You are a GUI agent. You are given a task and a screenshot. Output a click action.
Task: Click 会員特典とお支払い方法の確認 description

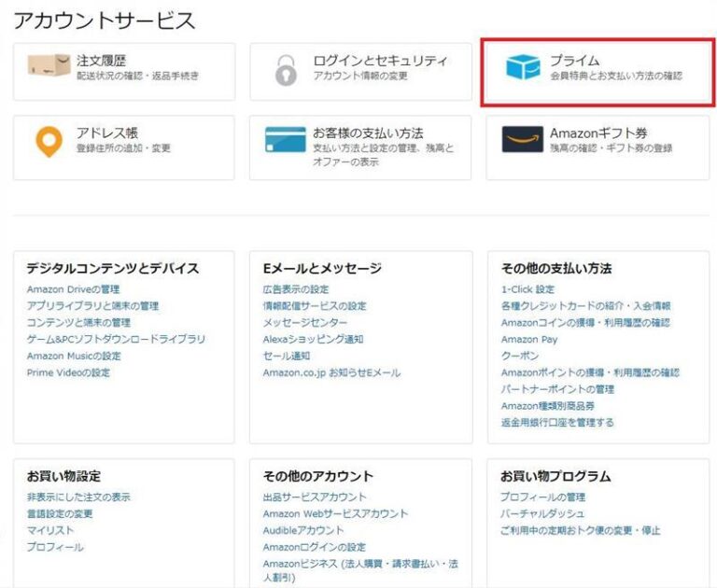pos(616,76)
